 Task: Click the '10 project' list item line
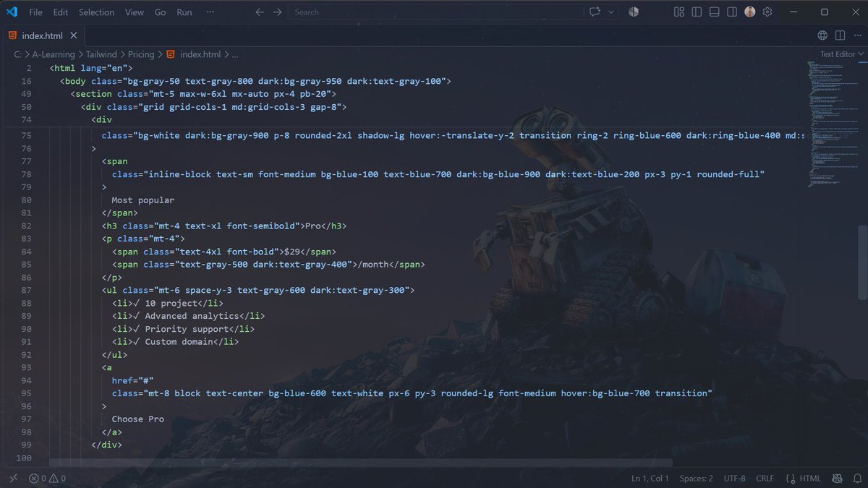coord(168,303)
